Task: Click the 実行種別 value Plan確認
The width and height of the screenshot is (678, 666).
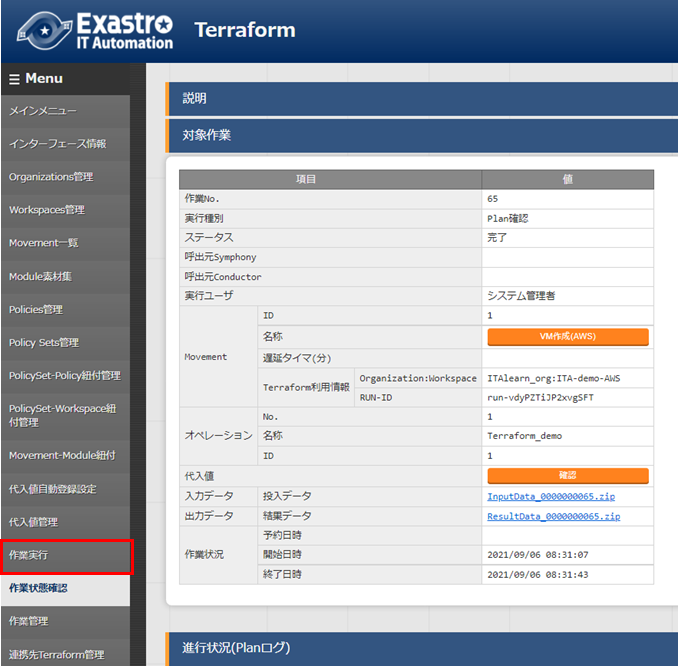Action: [x=508, y=218]
